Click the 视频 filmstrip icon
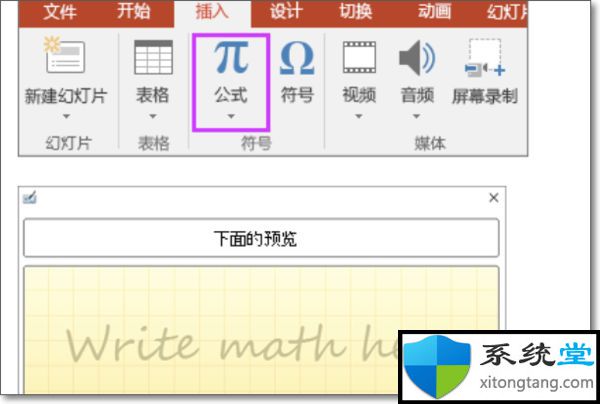The image size is (600, 404). point(359,57)
